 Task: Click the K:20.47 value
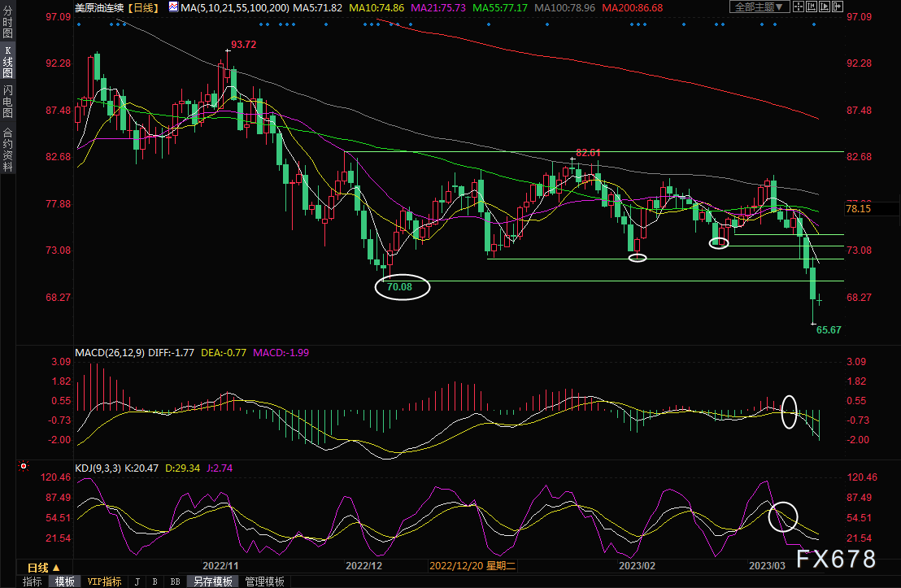click(x=141, y=468)
